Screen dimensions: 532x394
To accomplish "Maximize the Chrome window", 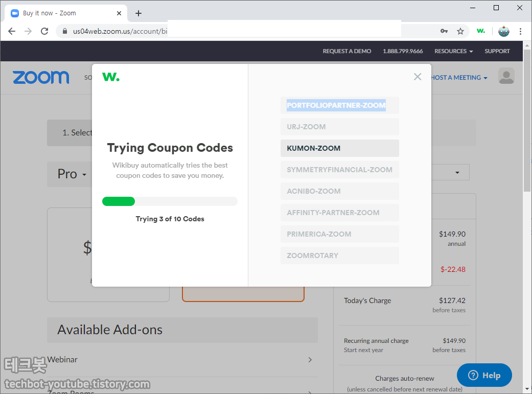I will click(x=496, y=8).
